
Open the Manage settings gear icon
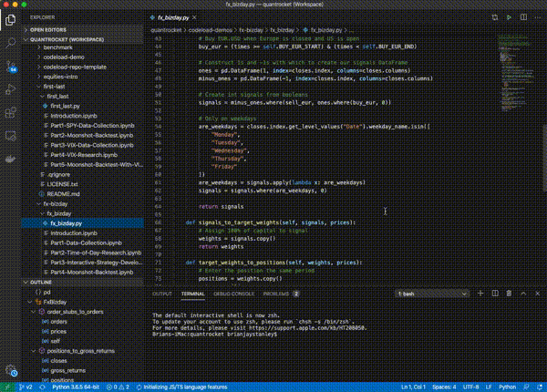tap(11, 371)
